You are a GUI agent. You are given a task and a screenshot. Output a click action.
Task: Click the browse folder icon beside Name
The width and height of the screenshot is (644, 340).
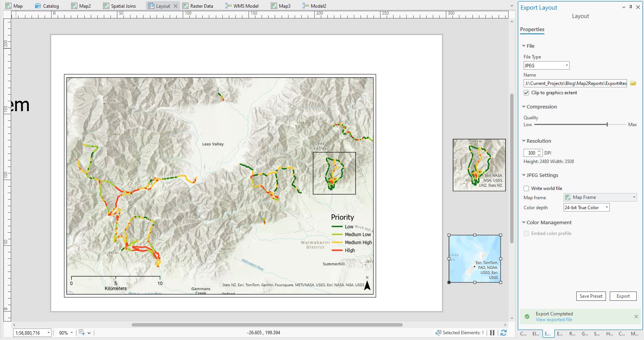[633, 83]
